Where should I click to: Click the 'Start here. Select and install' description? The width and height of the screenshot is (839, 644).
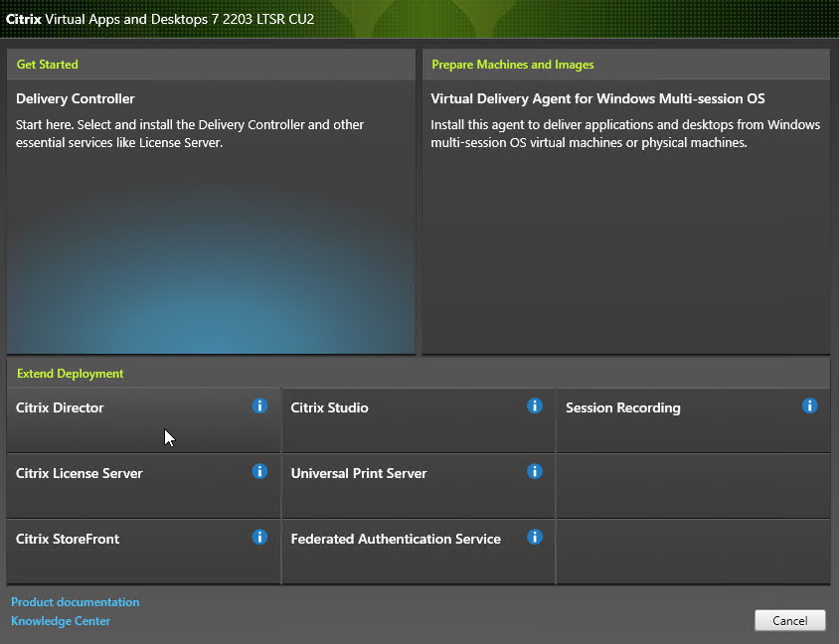[x=190, y=134]
